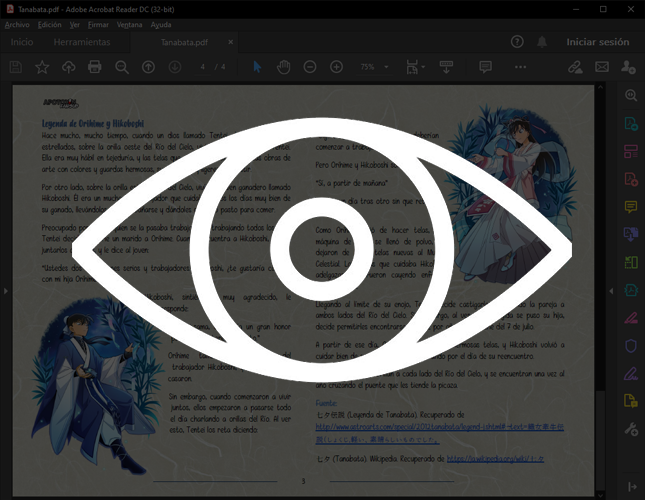Open the notifications bell
The height and width of the screenshot is (500, 645).
pyautogui.click(x=542, y=42)
